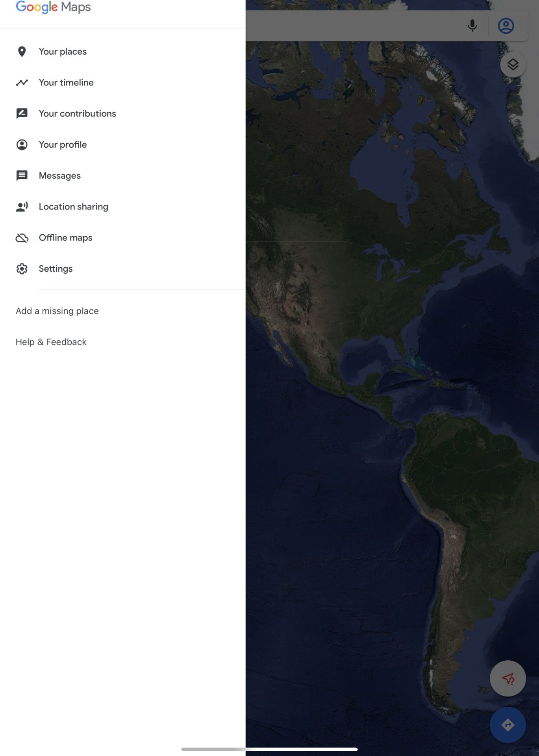
Task: Tap the Google Maps logo
Action: (x=53, y=7)
